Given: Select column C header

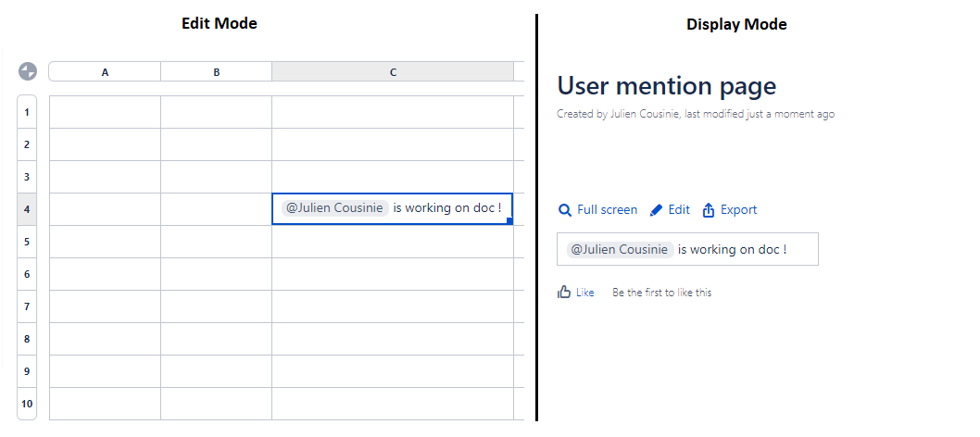Looking at the screenshot, I should point(393,72).
